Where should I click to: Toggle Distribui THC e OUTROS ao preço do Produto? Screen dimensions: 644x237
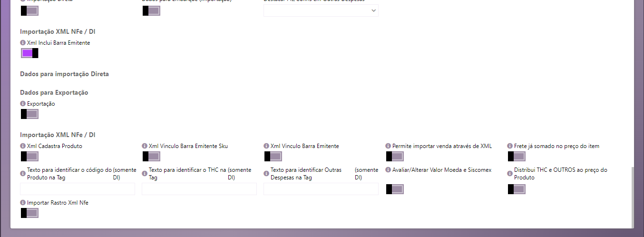coord(517,189)
